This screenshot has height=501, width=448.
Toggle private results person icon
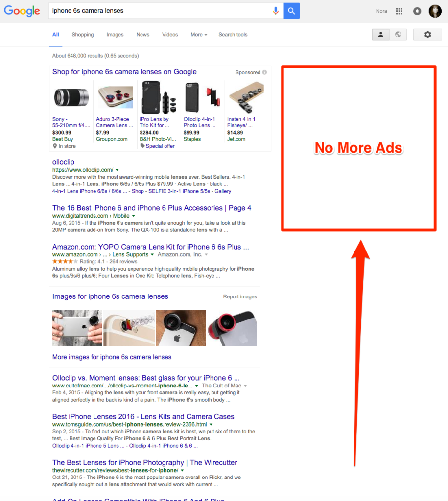(x=381, y=35)
